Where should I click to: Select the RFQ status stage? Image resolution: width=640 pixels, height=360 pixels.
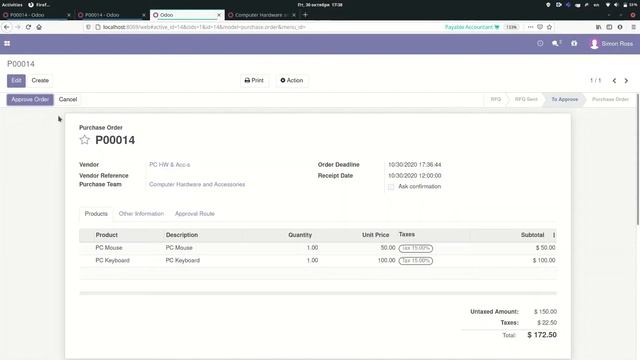pyautogui.click(x=496, y=99)
